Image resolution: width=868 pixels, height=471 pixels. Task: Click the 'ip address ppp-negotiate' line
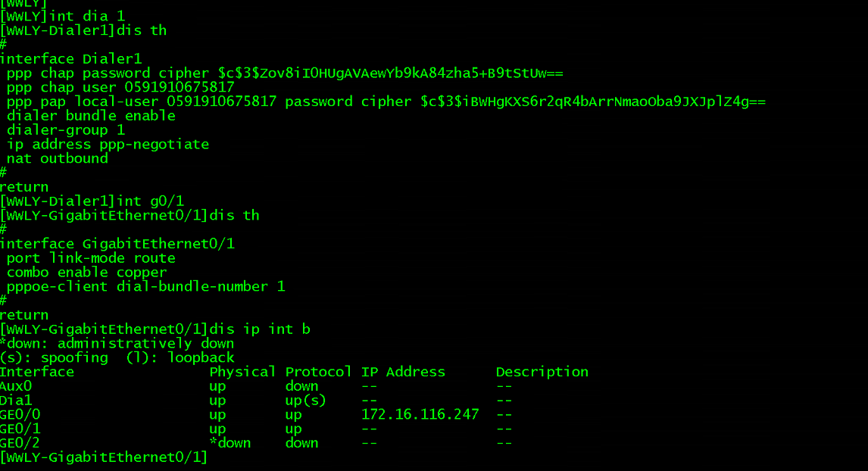tap(108, 144)
